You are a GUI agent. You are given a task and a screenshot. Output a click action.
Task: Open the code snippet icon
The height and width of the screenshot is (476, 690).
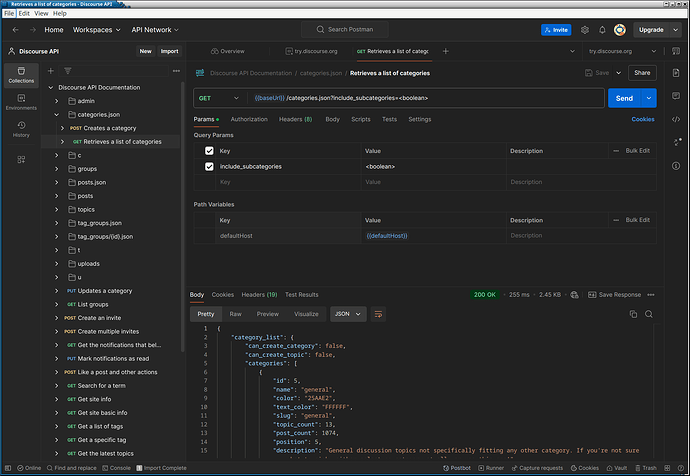coord(676,119)
